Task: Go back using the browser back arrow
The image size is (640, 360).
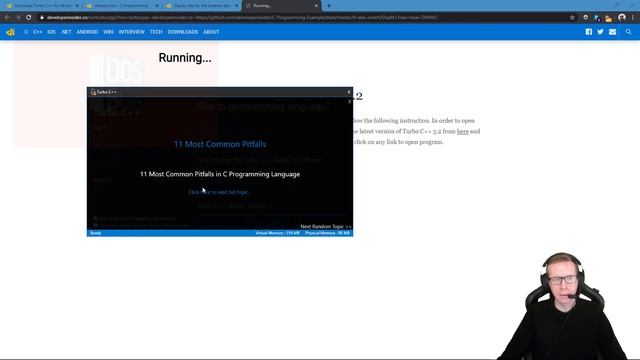Action: point(7,18)
